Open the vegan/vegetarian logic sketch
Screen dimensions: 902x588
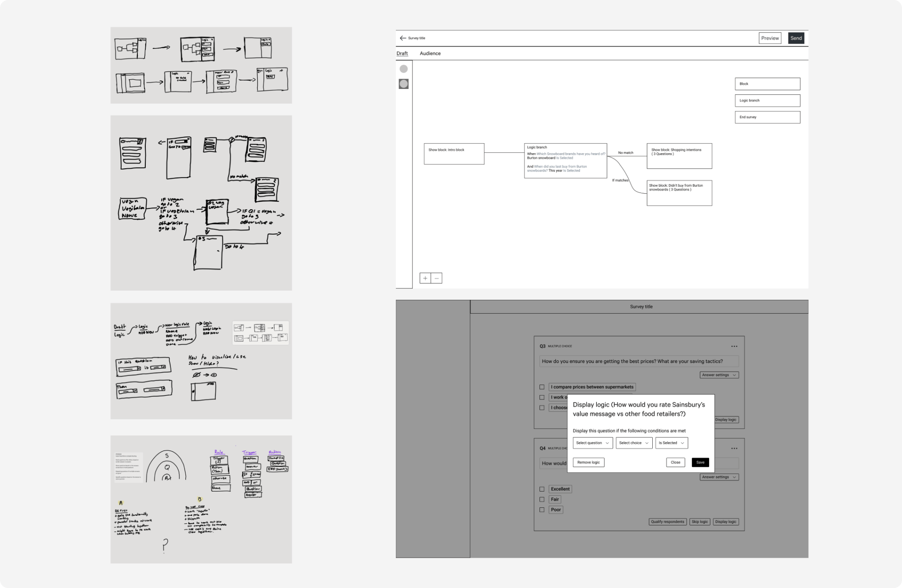point(201,203)
